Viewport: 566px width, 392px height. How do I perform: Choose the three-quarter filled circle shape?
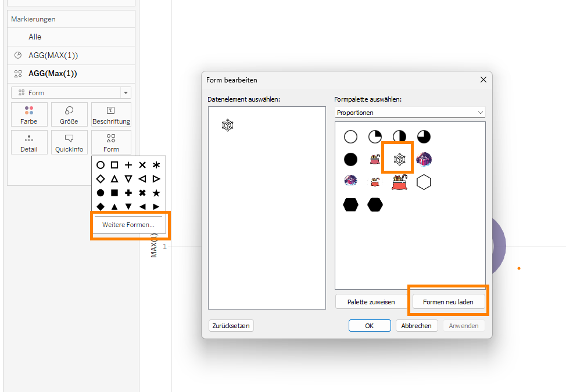[x=424, y=136]
